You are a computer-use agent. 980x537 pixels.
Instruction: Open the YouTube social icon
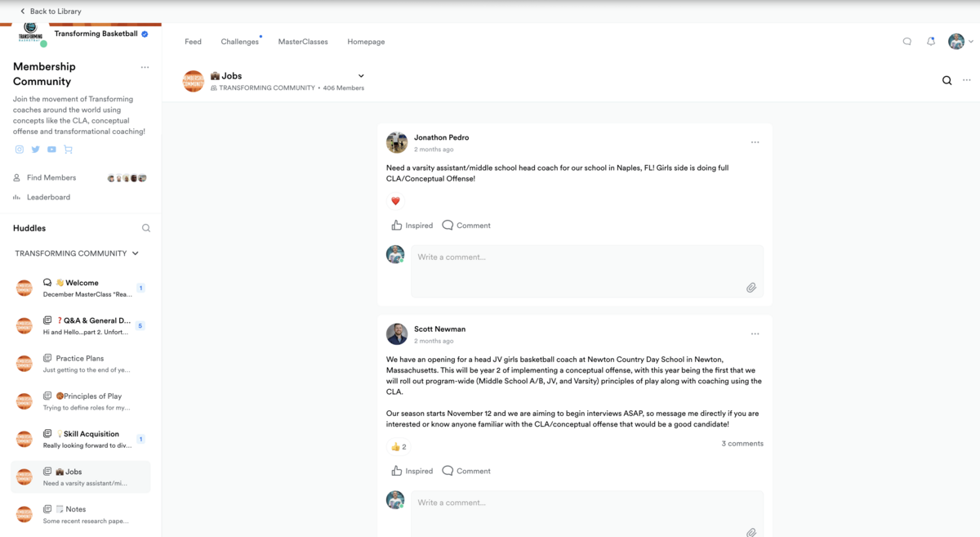tap(51, 150)
